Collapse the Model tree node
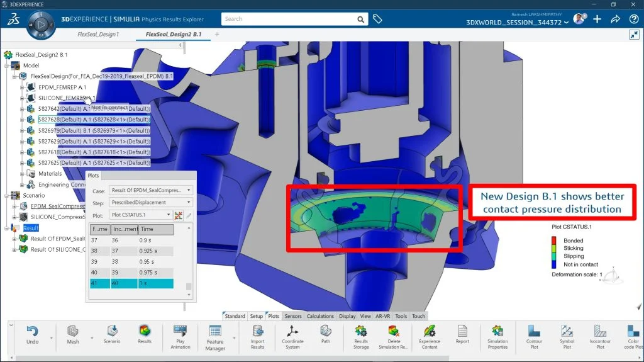The height and width of the screenshot is (362, 644). click(6, 65)
